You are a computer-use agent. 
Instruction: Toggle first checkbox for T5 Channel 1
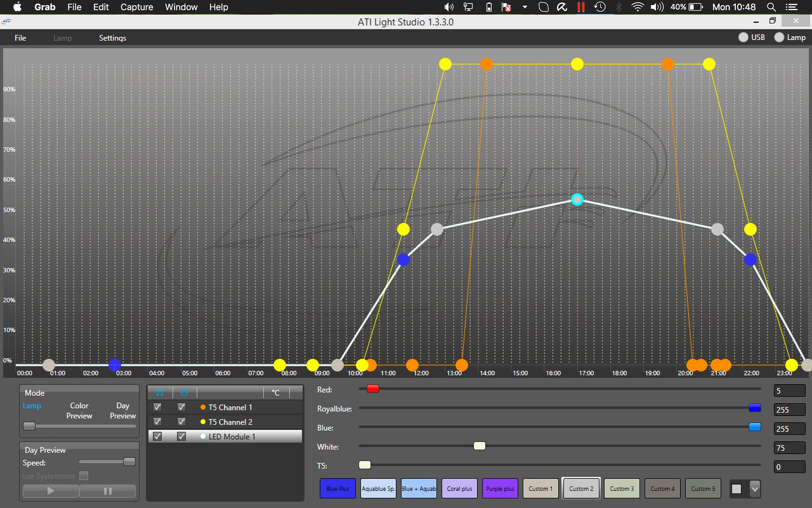(157, 407)
